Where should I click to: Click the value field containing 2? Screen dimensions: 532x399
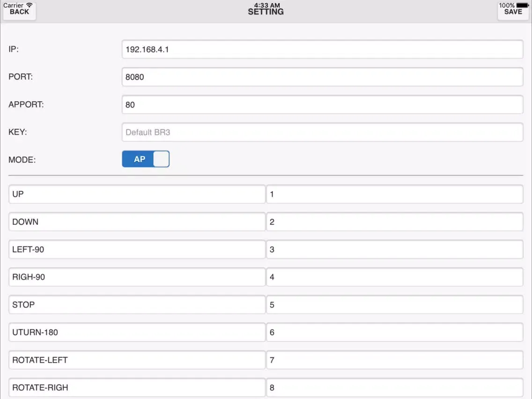pos(394,222)
